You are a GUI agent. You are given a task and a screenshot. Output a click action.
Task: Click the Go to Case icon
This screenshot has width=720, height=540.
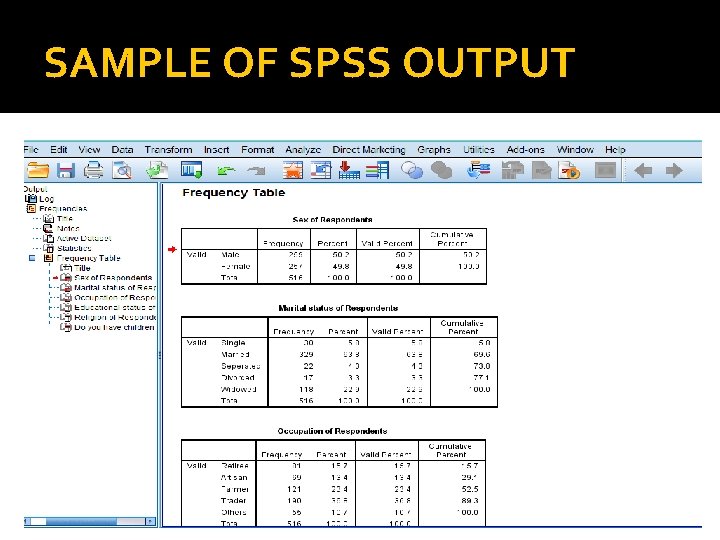point(321,170)
